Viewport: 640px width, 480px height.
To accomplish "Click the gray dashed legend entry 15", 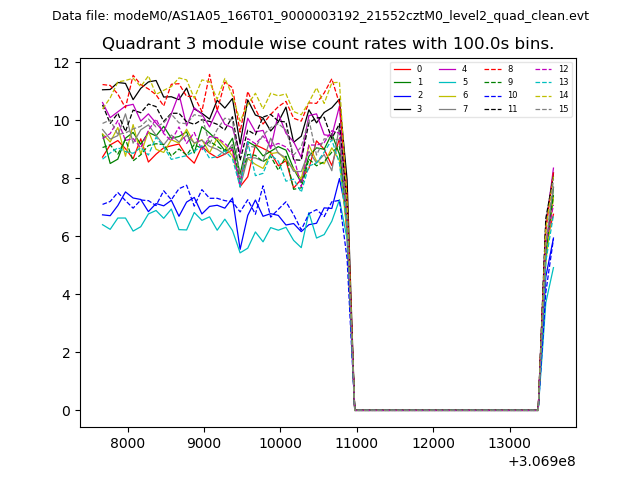I will coord(551,108).
